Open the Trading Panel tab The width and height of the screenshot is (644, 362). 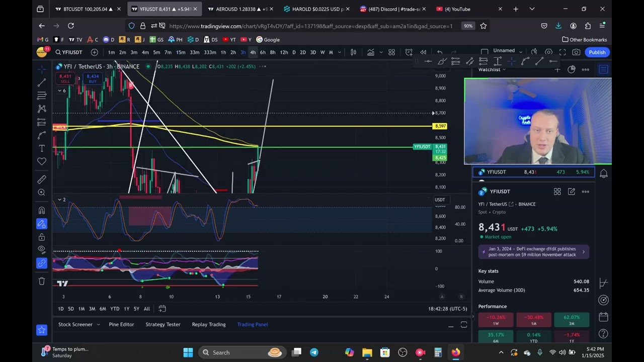point(253,324)
